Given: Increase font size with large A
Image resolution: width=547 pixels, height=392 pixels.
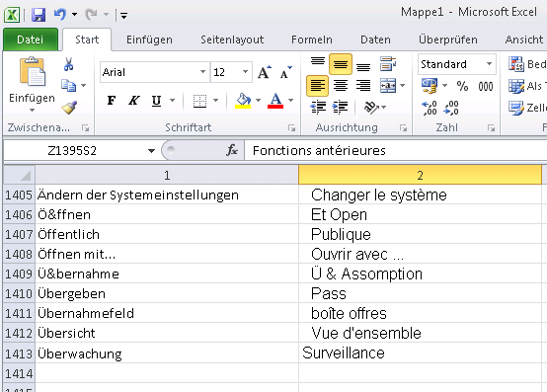Looking at the screenshot, I should coord(264,72).
